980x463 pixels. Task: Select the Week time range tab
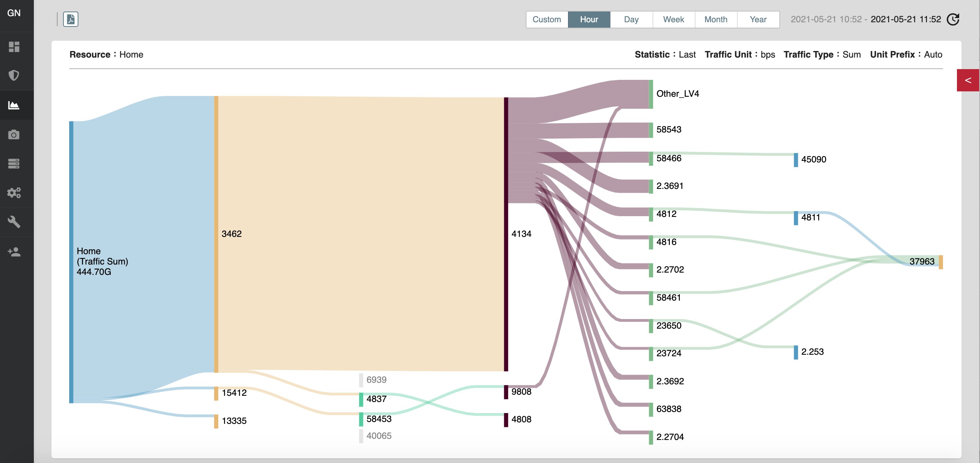point(673,20)
